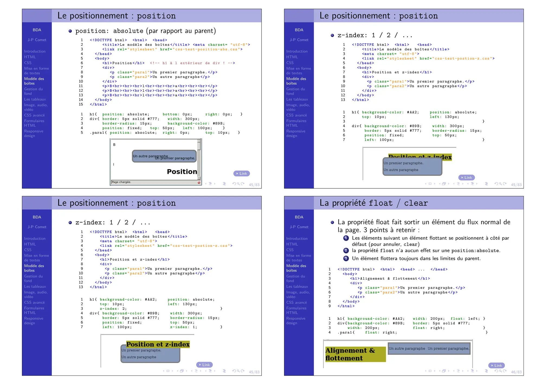Click the single-rectangle slide icon on slide 46/83
The width and height of the screenshot is (555, 392).
430,371
